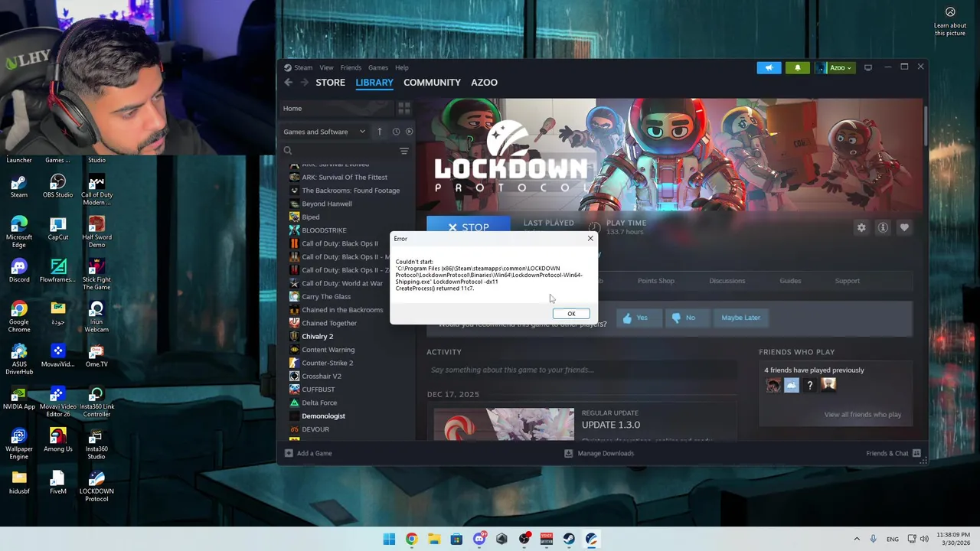The image size is (980, 551).
Task: Select NVIDIA App desktop shortcut
Action: pos(19,398)
